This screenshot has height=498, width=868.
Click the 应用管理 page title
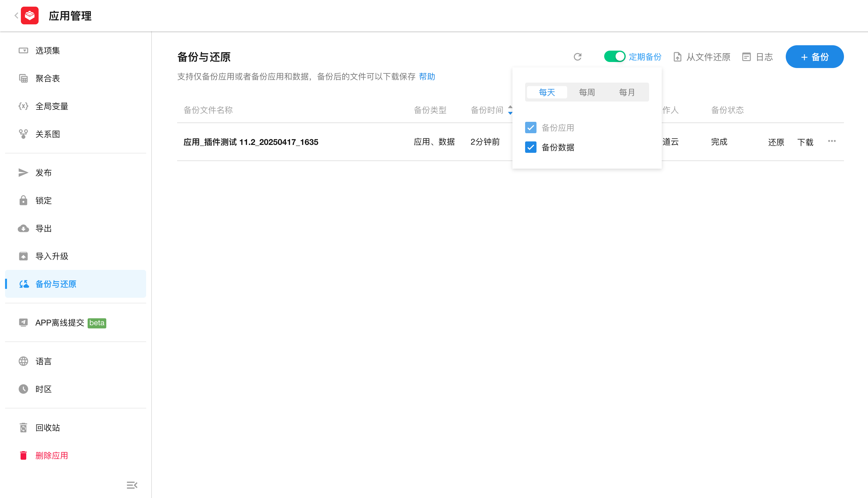click(x=70, y=16)
